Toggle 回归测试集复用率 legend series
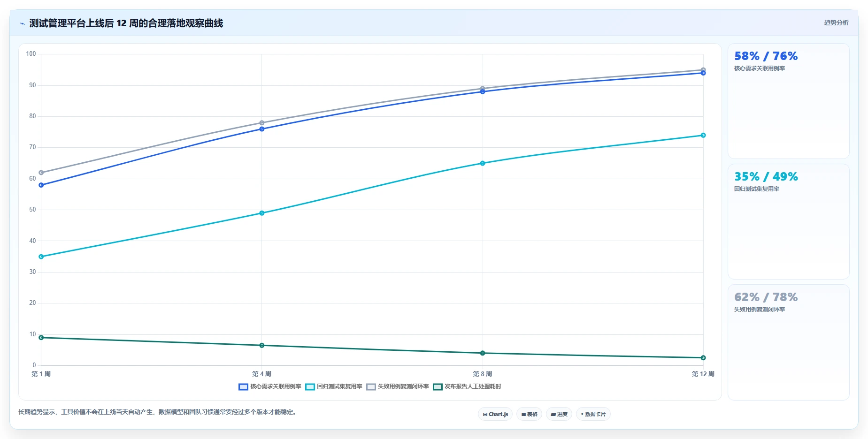 [334, 387]
